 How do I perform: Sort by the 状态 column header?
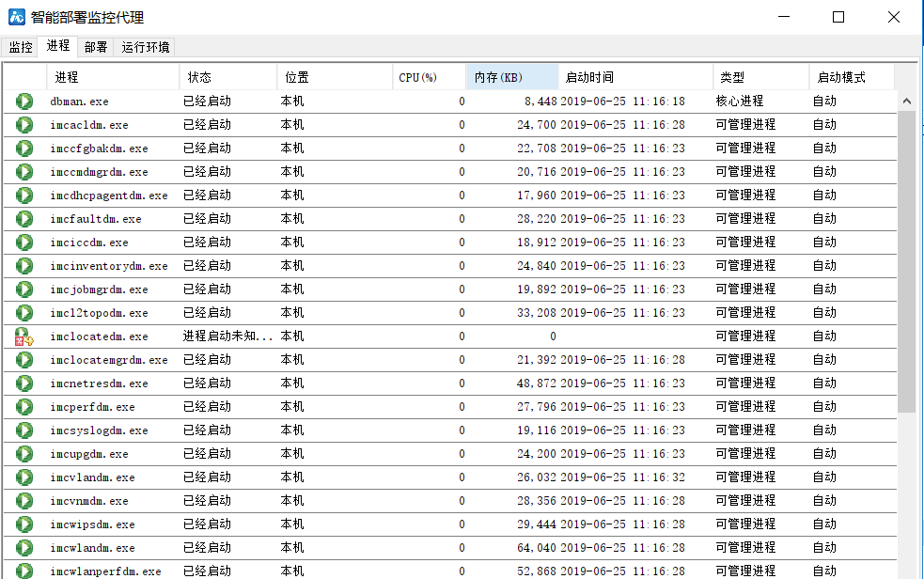pos(228,77)
